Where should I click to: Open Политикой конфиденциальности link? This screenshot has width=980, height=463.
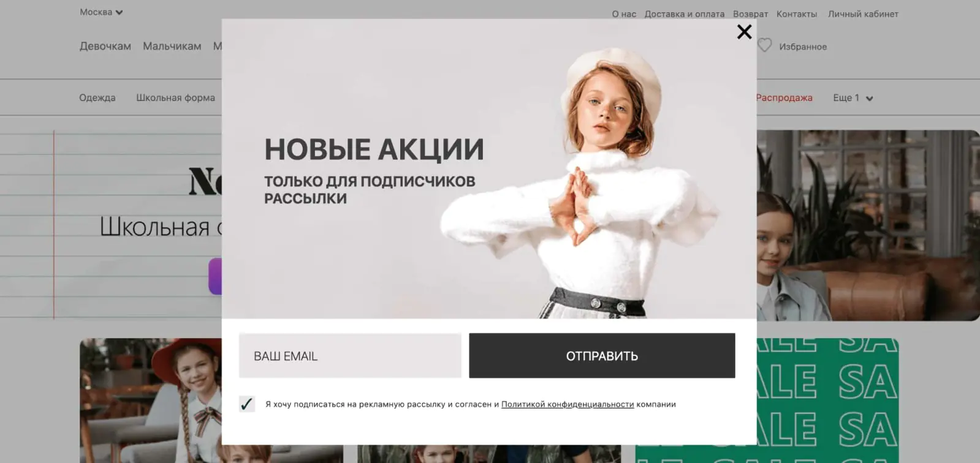[568, 404]
